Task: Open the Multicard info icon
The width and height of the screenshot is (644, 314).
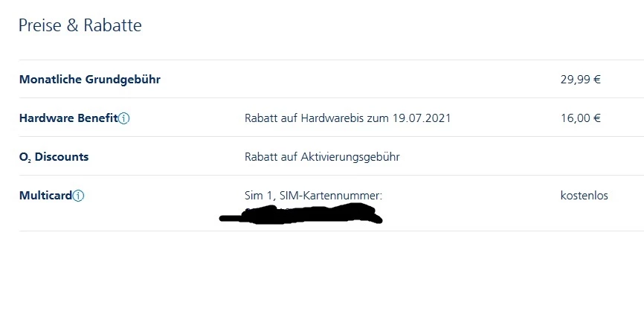Action: click(x=78, y=196)
